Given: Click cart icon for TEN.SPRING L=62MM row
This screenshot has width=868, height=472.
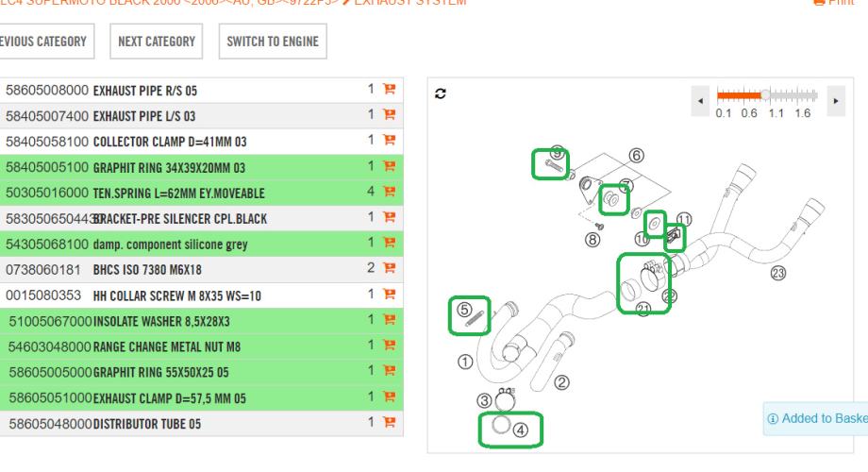Looking at the screenshot, I should click(387, 193).
